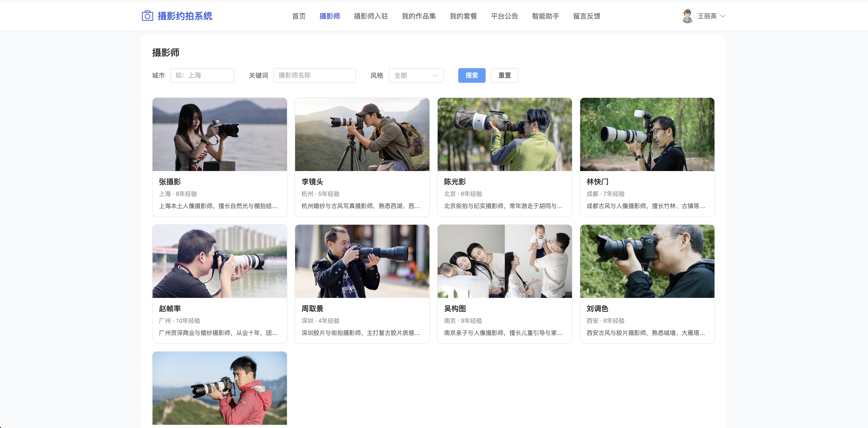Click the 成都 · 7年经验 line
This screenshot has height=428, width=868.
tap(606, 194)
